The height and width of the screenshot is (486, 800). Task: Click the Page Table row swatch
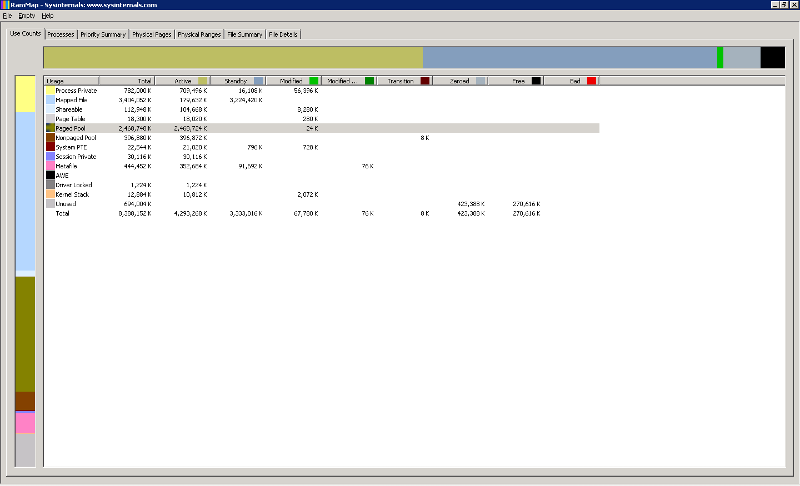[50, 119]
